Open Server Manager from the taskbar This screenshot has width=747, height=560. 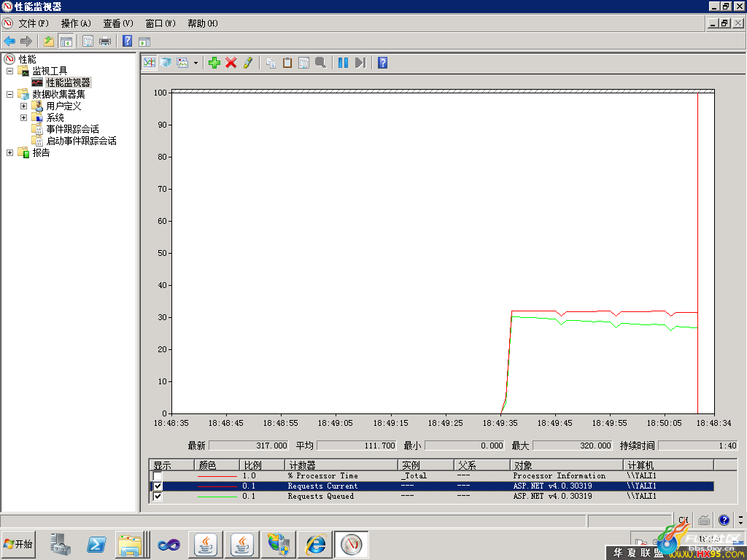60,544
